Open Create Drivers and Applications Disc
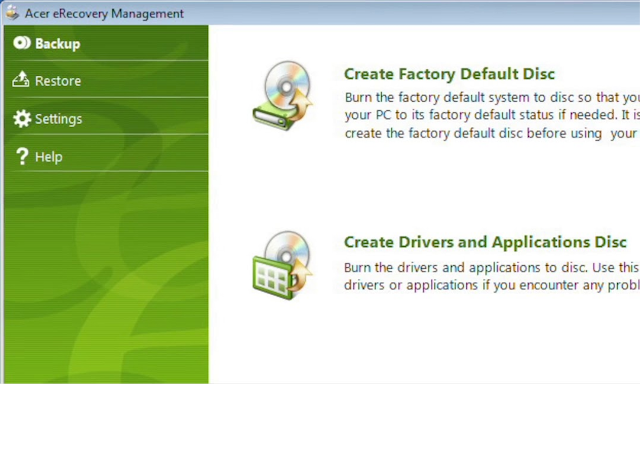The width and height of the screenshot is (640, 471). tap(485, 242)
